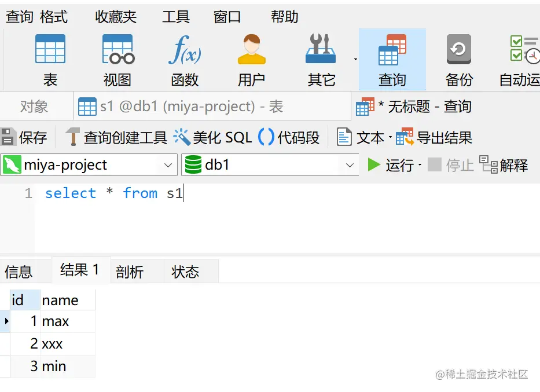Open 查询创建工具 query builder

pyautogui.click(x=116, y=137)
